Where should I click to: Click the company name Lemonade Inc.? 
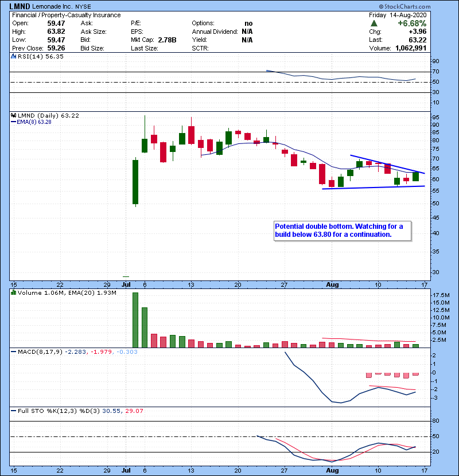[52, 6]
